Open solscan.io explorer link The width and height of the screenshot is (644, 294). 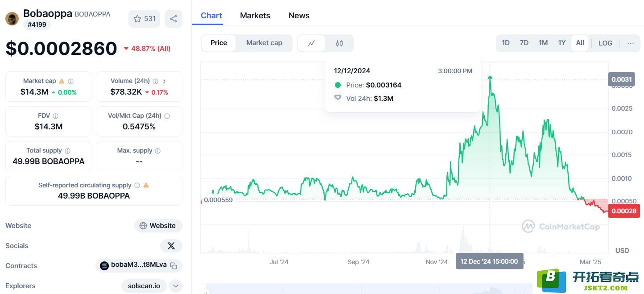tap(144, 286)
